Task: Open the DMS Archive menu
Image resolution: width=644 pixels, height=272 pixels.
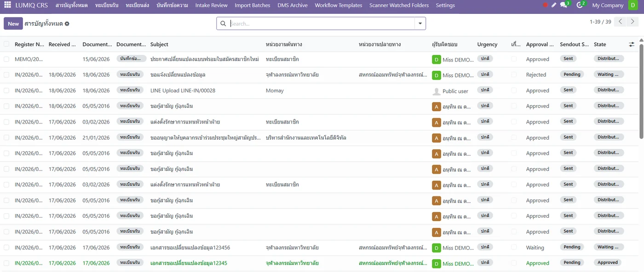Action: pos(293,6)
